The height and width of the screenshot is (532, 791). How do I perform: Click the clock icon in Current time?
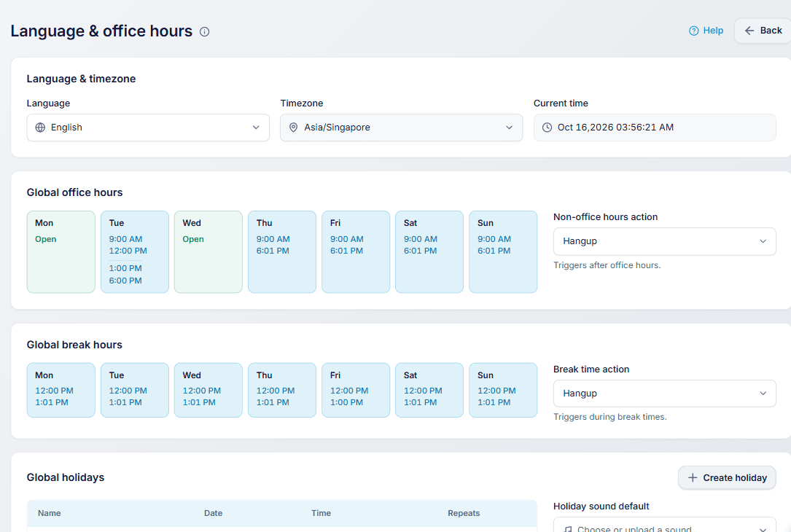(547, 128)
